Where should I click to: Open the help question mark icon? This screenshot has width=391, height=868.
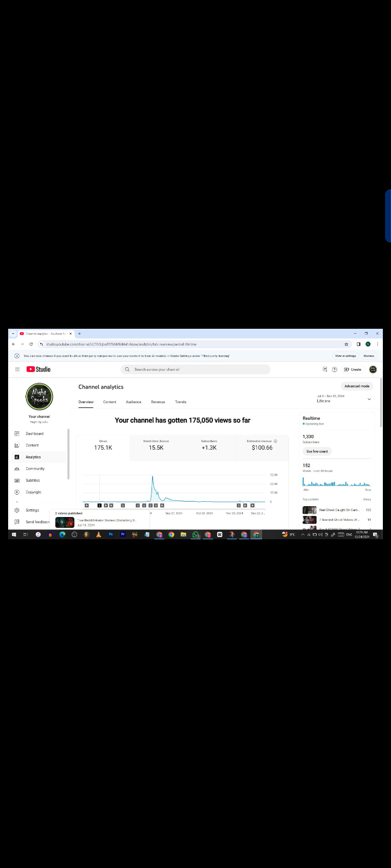click(335, 369)
